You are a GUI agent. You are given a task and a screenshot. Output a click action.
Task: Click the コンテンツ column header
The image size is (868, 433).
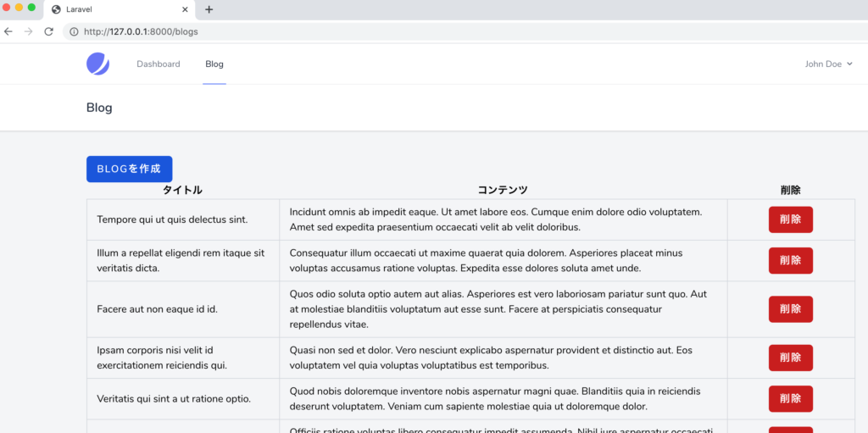pos(503,191)
